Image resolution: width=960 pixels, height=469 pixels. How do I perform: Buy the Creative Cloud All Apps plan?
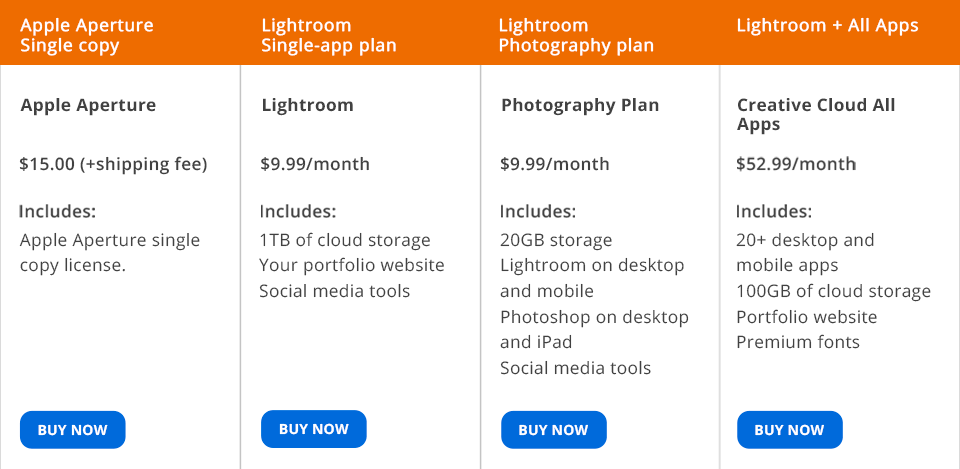[789, 430]
